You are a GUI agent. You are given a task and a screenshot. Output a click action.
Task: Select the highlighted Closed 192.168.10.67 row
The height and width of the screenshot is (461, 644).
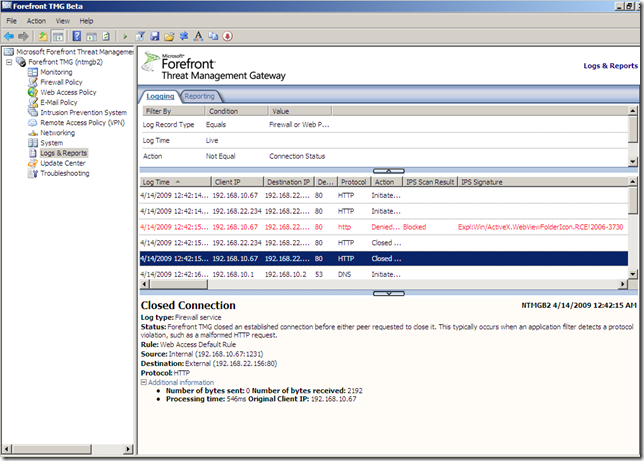pos(384,258)
